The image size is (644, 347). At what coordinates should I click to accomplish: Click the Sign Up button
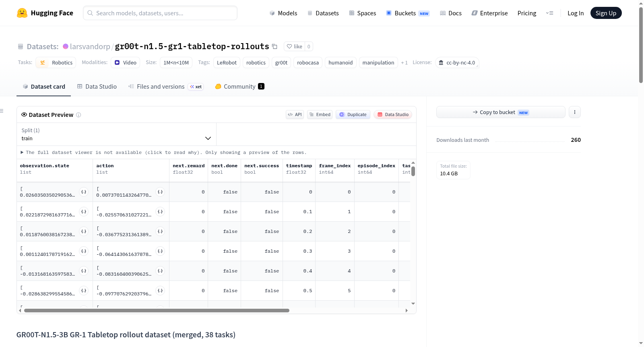click(606, 13)
